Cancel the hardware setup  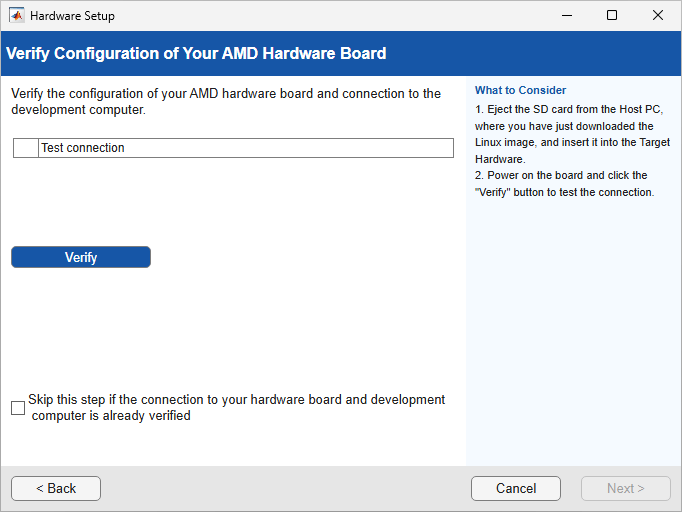pyautogui.click(x=516, y=488)
